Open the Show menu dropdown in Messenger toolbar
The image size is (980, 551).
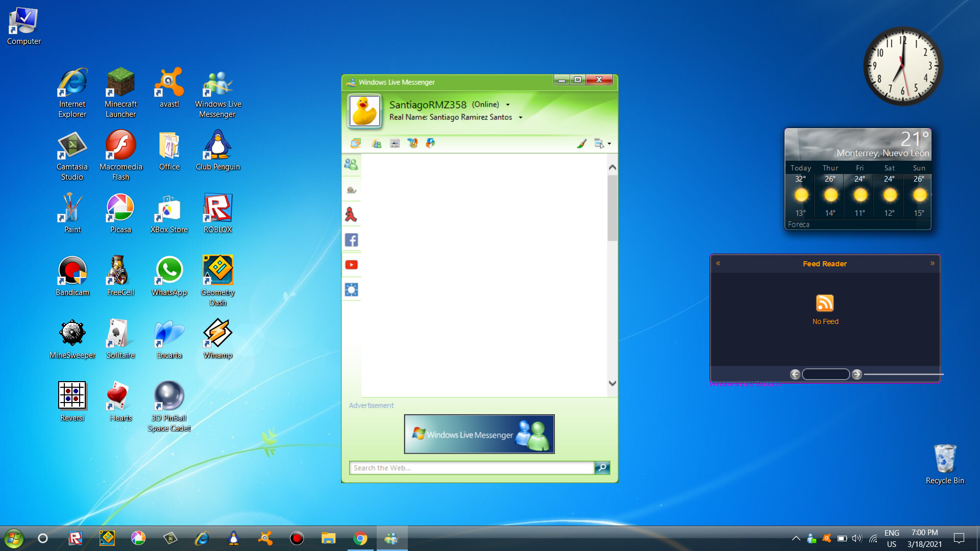tap(602, 143)
